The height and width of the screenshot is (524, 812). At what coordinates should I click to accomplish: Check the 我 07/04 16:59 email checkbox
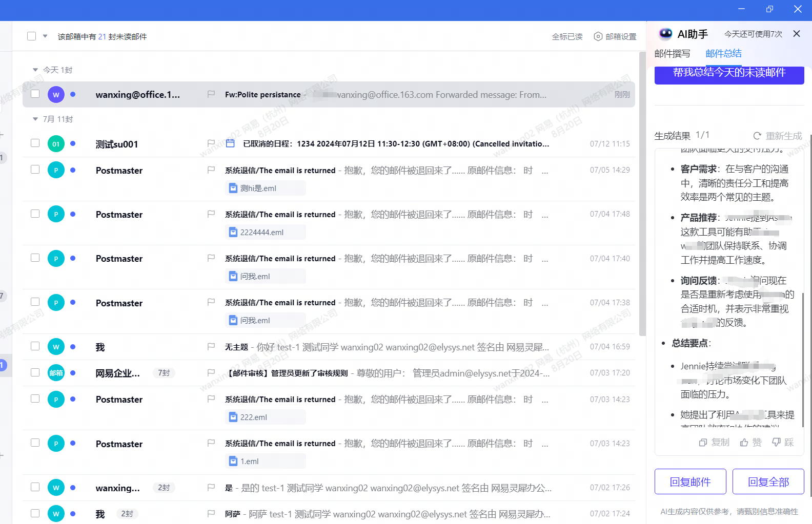point(35,346)
